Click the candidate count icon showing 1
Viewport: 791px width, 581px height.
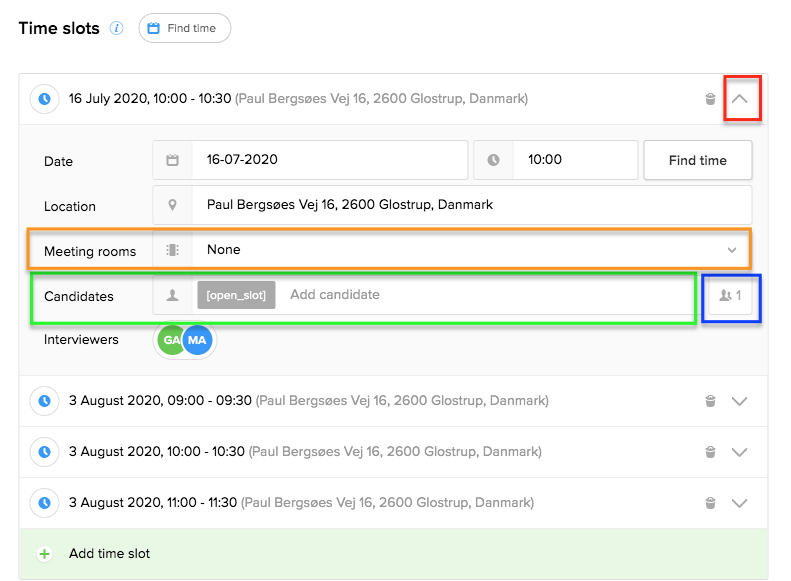tap(730, 296)
